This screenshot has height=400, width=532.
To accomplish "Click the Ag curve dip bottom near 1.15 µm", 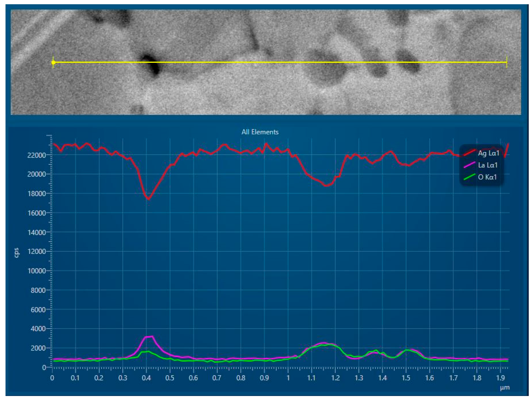I will tap(326, 186).
